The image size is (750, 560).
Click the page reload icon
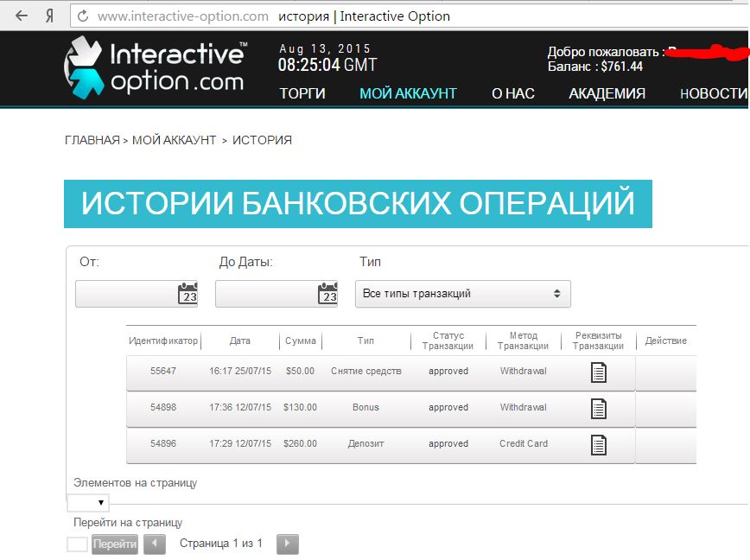[x=83, y=16]
